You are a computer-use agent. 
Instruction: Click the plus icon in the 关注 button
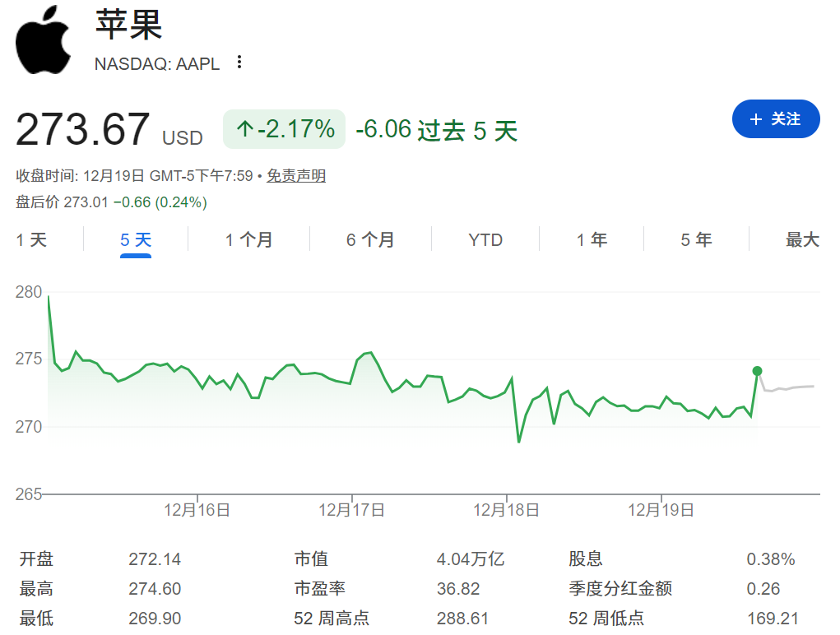pos(756,119)
